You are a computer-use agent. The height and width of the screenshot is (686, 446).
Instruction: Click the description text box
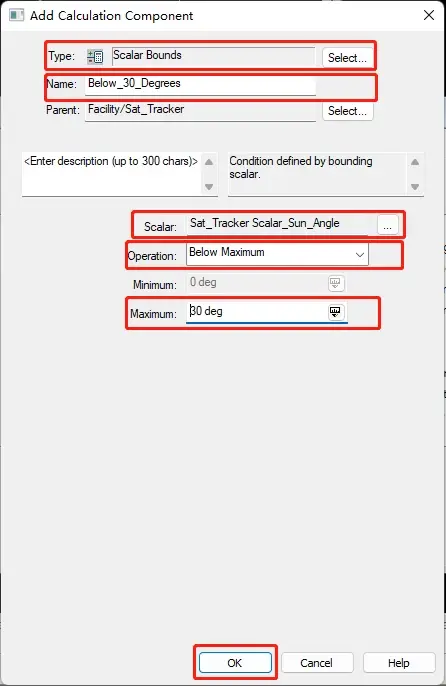pos(112,174)
